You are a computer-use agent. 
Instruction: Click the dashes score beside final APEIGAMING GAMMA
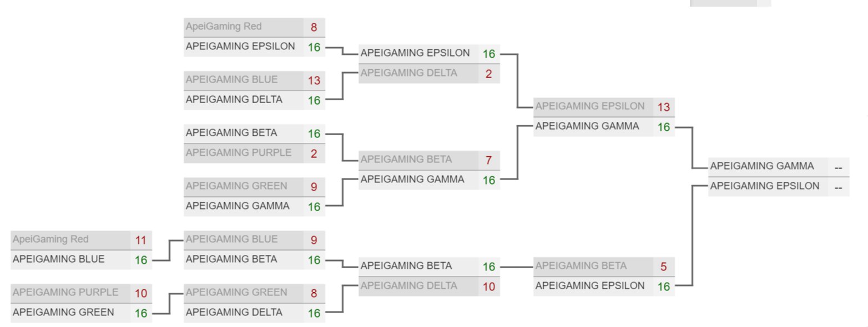[838, 167]
